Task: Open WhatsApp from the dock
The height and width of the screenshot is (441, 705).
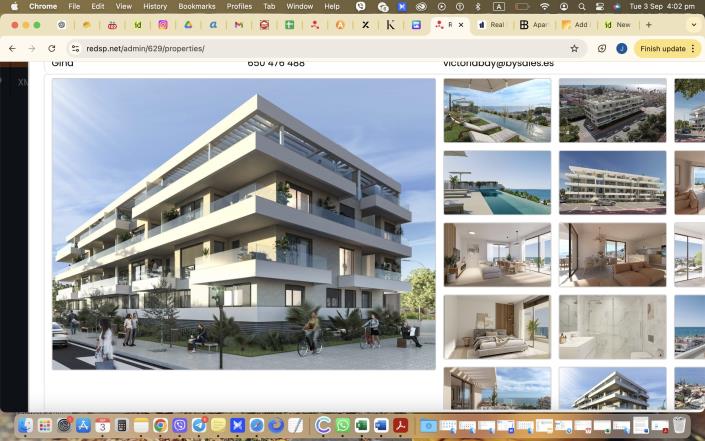Action: [x=343, y=426]
